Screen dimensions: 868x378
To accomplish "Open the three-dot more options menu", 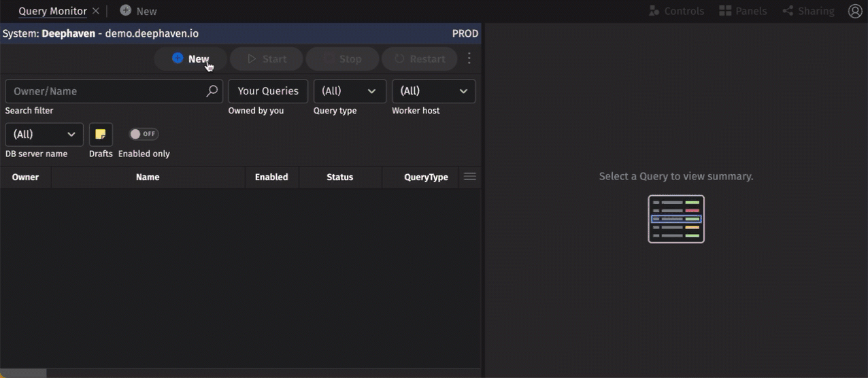I will [469, 59].
